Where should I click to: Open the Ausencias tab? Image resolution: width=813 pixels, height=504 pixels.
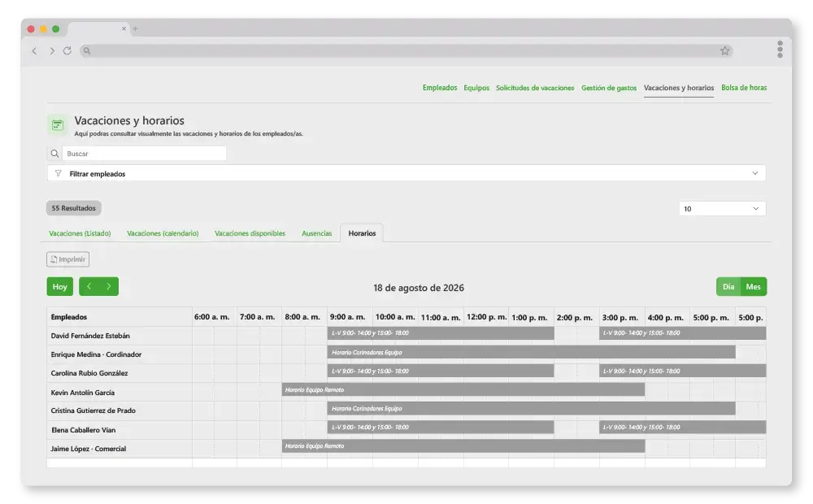tap(317, 233)
